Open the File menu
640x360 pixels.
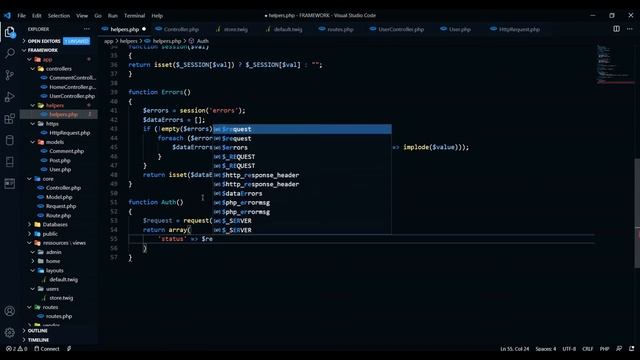(x=21, y=16)
